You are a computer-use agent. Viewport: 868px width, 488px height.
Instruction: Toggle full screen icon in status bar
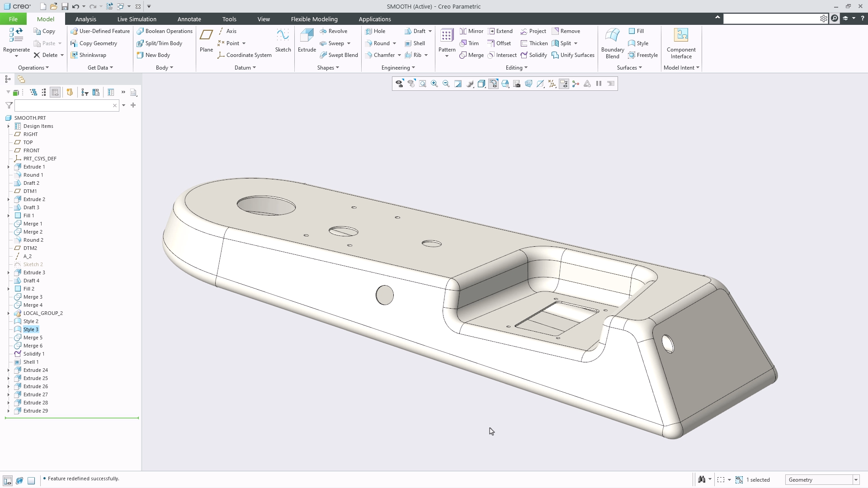31,480
